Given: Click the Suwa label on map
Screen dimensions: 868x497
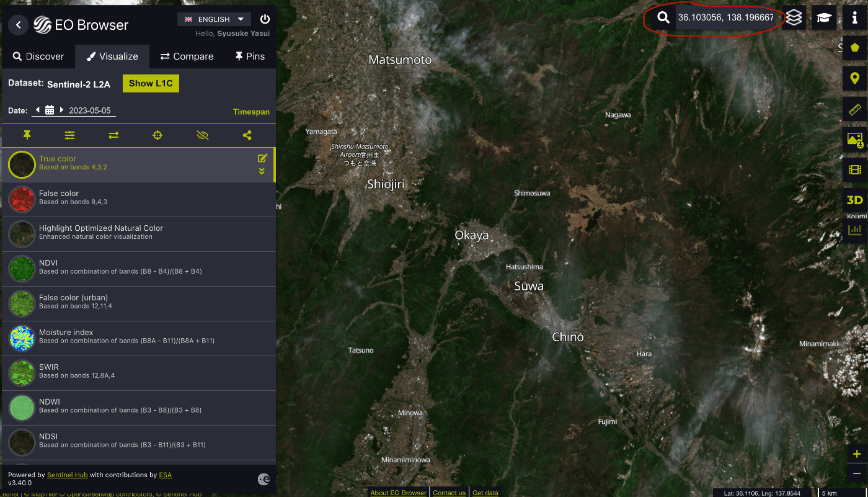Looking at the screenshot, I should pyautogui.click(x=529, y=286).
